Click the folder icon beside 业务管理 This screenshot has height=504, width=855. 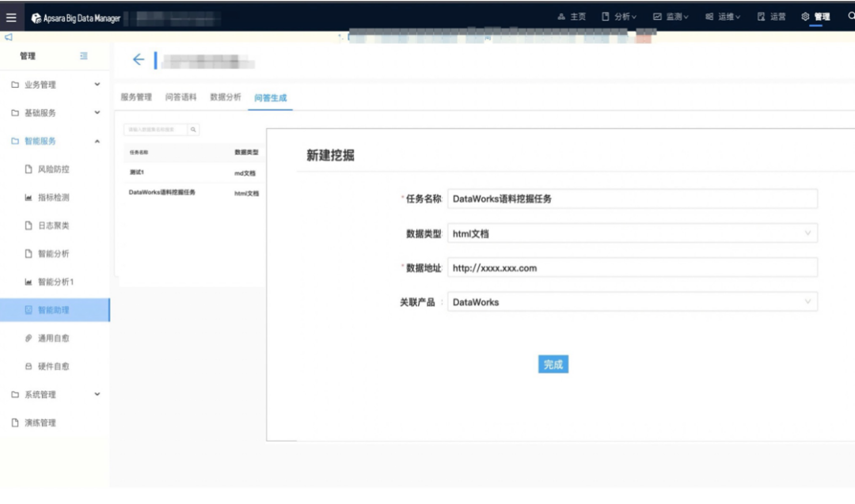(15, 85)
